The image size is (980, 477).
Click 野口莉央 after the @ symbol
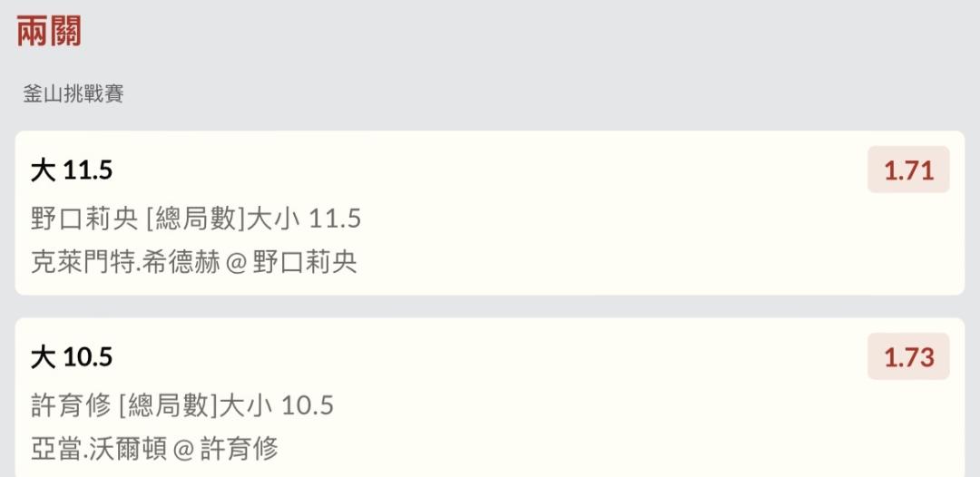tap(305, 262)
